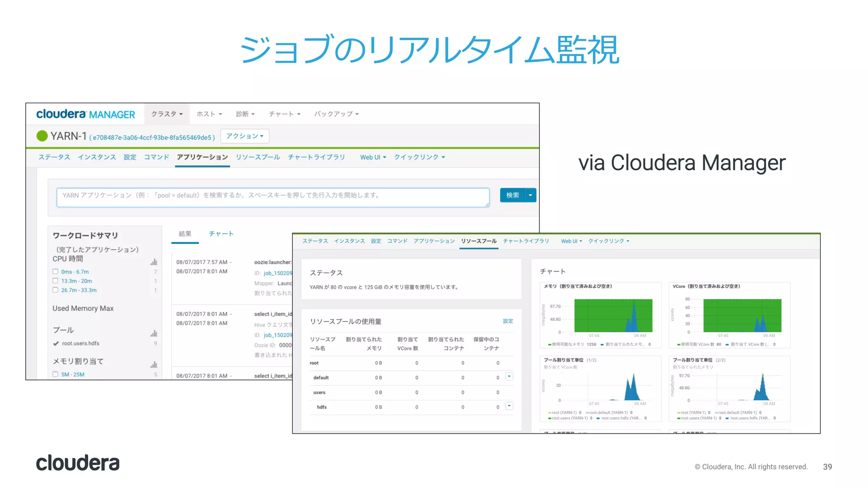Switch to the チャート tab beside 結果
Image resolution: width=868 pixels, height=488 pixels.
tap(221, 234)
